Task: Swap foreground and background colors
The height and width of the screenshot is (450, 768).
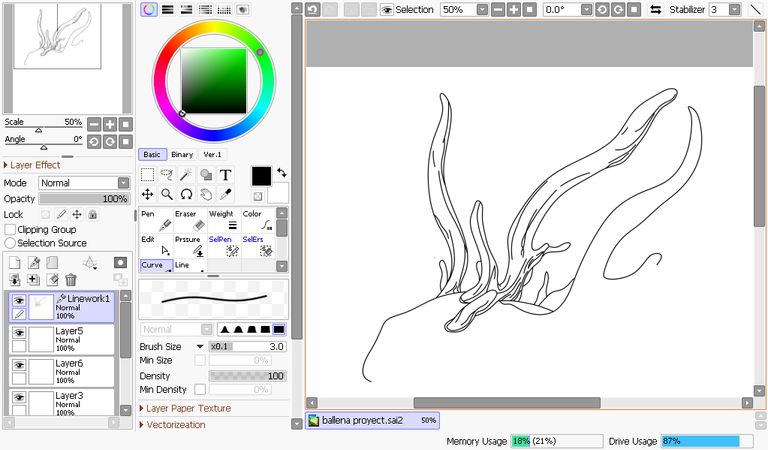Action: pyautogui.click(x=282, y=172)
